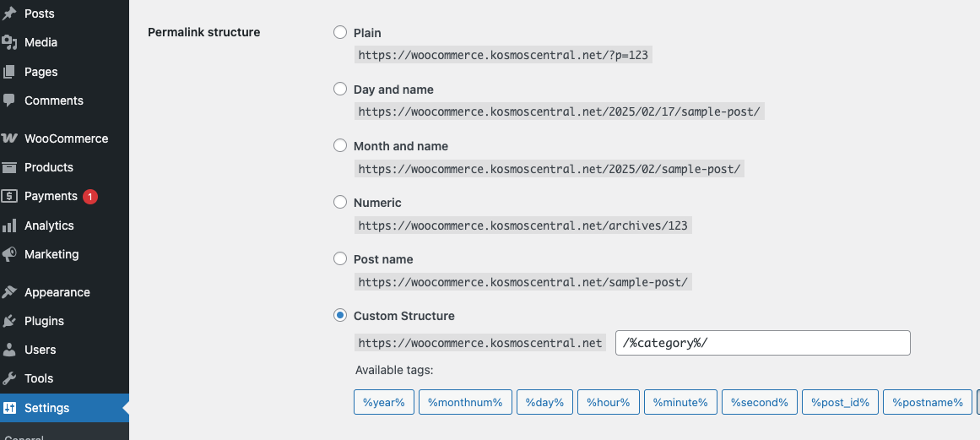Click the %monthnum% tag button
The width and height of the screenshot is (980, 440).
tap(466, 403)
